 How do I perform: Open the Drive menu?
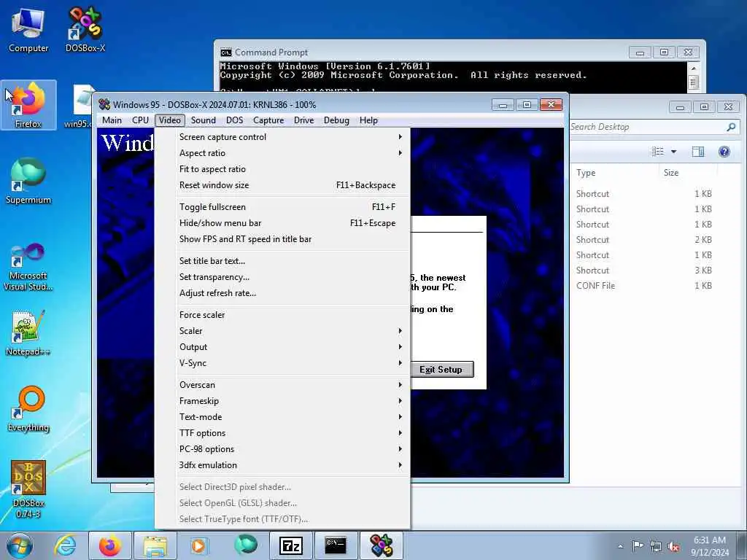[304, 120]
